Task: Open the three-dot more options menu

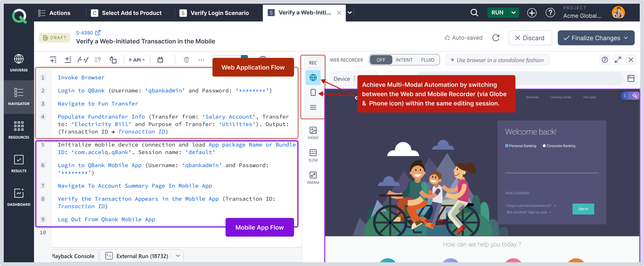Action: [x=201, y=60]
